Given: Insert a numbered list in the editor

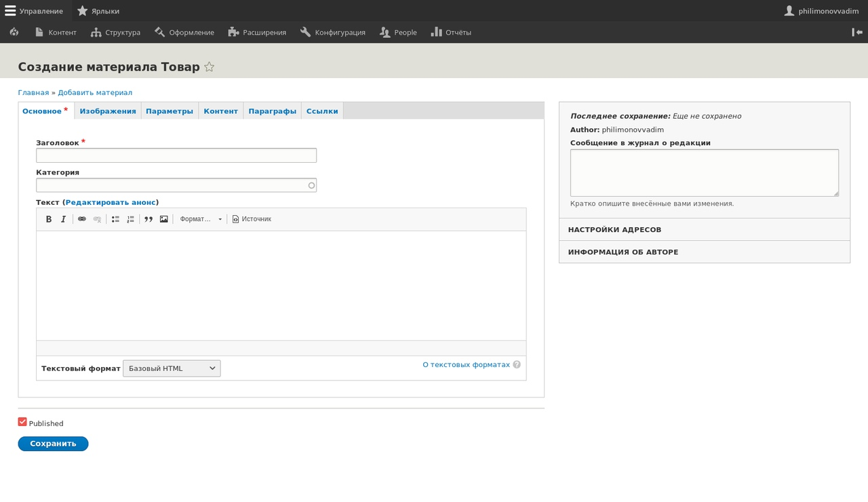Looking at the screenshot, I should coord(130,219).
